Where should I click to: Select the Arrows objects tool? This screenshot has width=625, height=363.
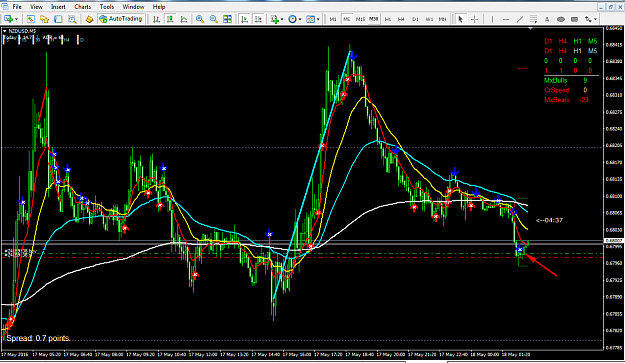588,19
